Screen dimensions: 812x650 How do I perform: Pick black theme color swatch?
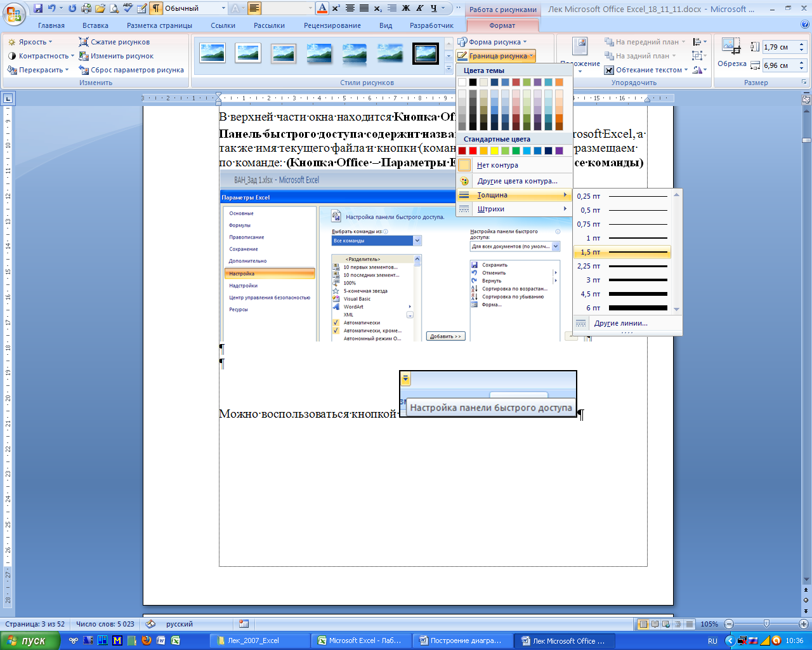point(473,82)
